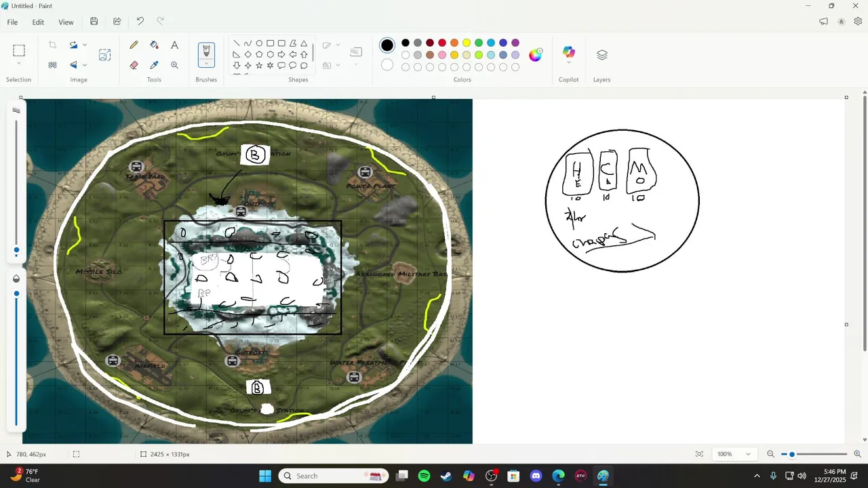Image resolution: width=868 pixels, height=488 pixels.
Task: Click the Fit to window icon
Action: click(699, 454)
